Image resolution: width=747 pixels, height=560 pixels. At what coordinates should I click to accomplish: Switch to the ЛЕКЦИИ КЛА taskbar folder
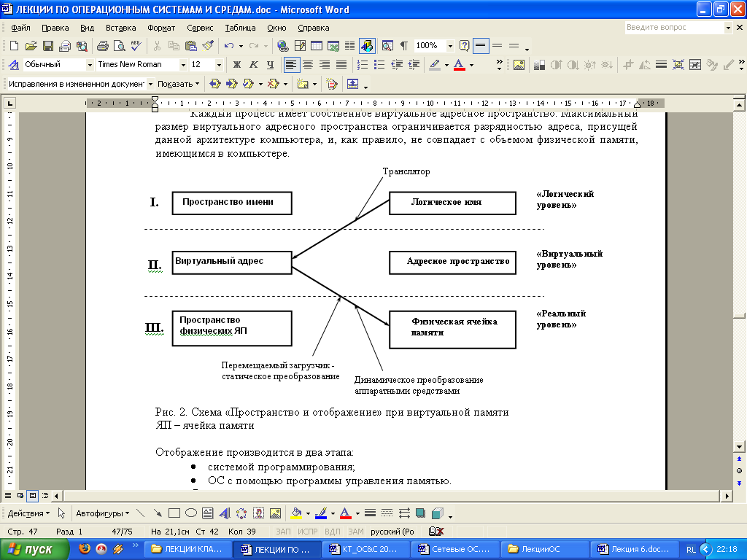coord(187,550)
